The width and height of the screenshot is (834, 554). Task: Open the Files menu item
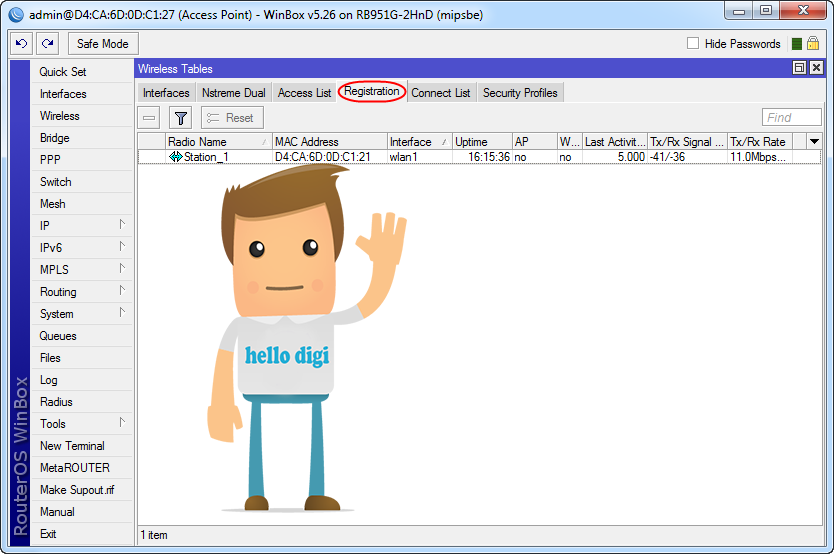pyautogui.click(x=81, y=358)
